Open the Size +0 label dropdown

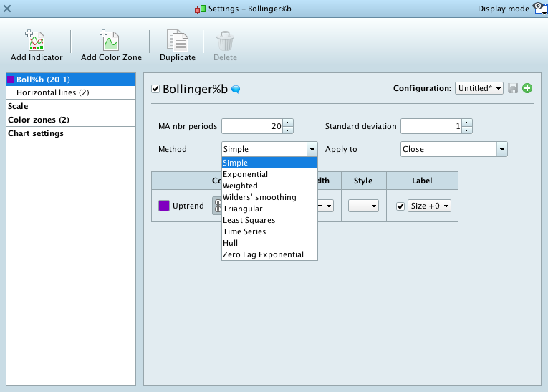(x=429, y=206)
